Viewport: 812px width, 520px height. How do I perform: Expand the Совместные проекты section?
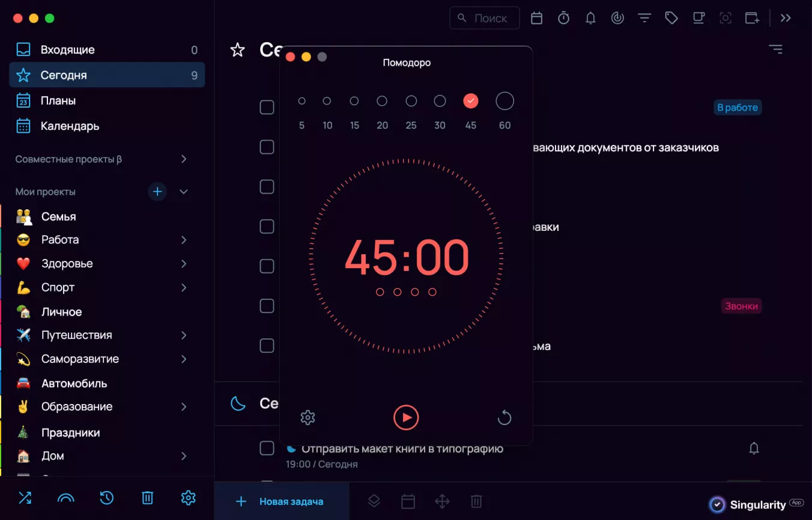(184, 159)
